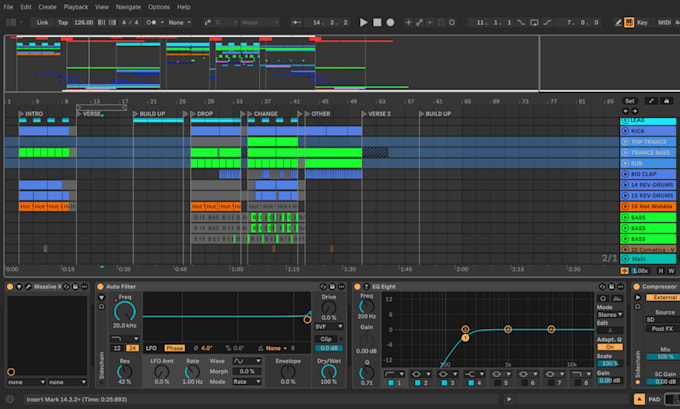680x409 pixels.
Task: Toggle the arrangement Loop switch
Action: coord(534,22)
